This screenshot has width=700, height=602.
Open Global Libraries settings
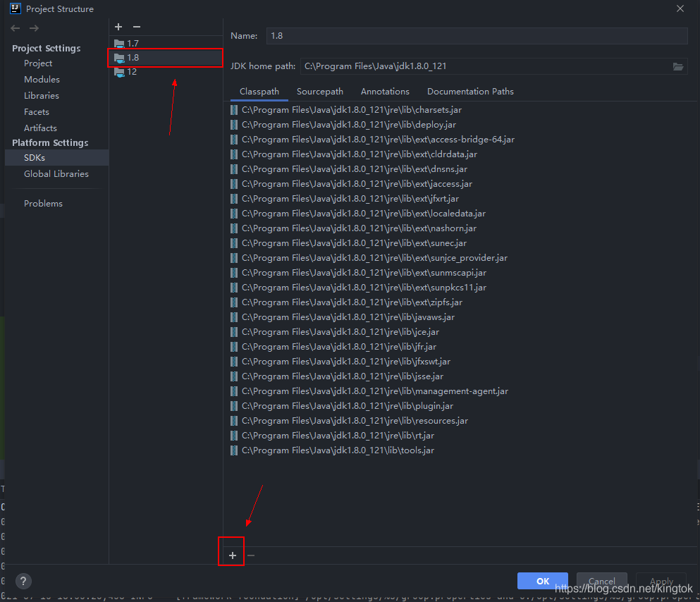56,174
